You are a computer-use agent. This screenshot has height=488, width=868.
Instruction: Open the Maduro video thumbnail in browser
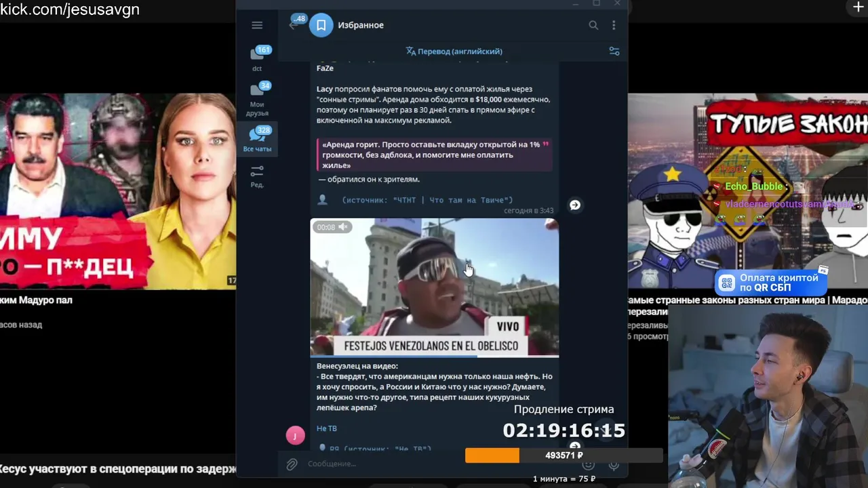click(x=118, y=191)
